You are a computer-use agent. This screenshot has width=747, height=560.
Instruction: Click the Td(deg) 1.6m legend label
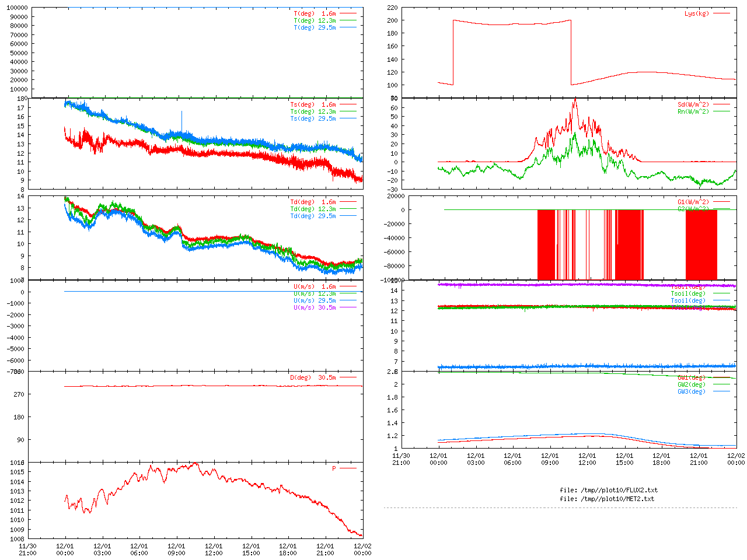pyautogui.click(x=313, y=202)
